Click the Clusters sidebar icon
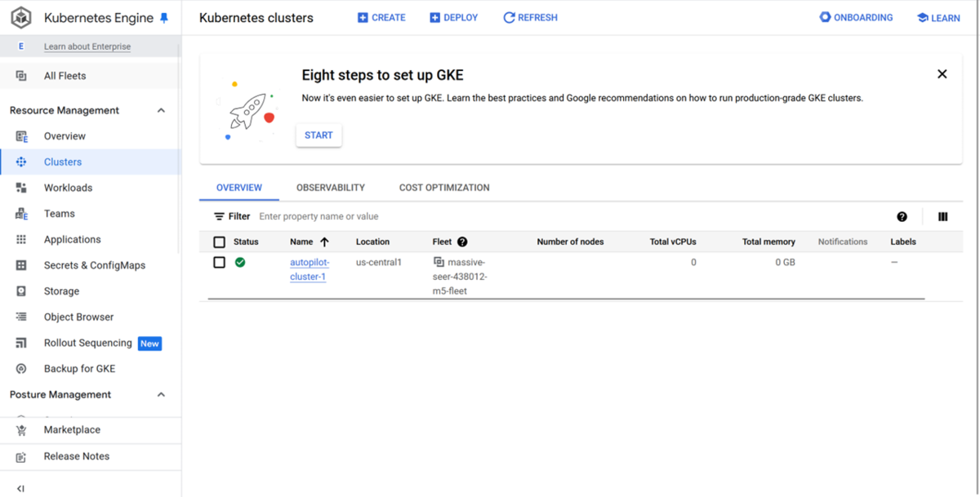Viewport: 980px width, 497px height. [21, 162]
